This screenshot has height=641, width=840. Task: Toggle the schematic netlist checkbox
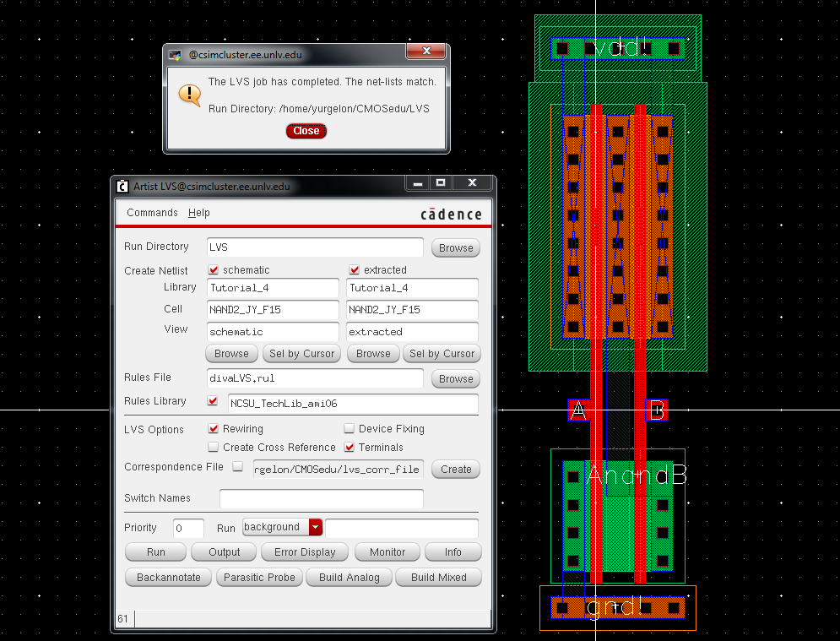click(214, 270)
